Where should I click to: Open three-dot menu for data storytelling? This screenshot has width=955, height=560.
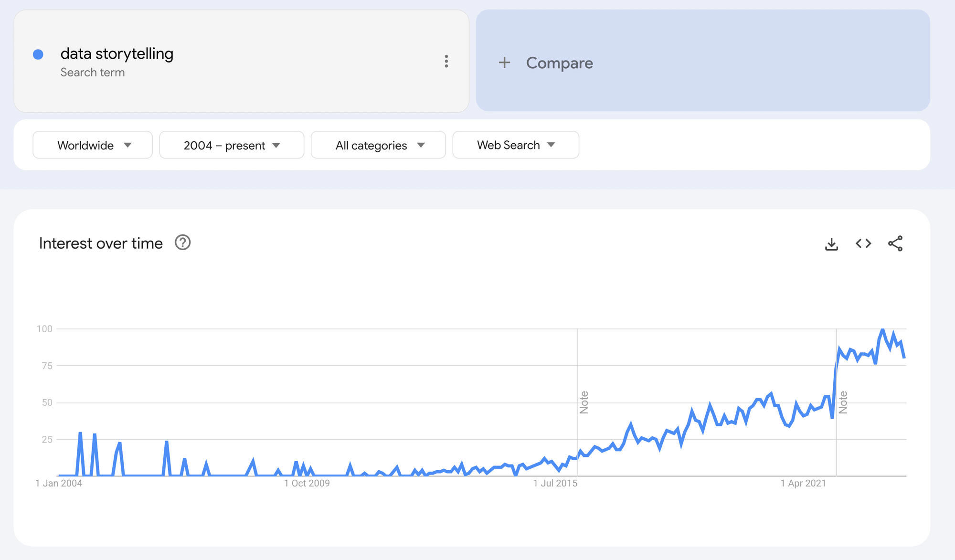click(446, 61)
